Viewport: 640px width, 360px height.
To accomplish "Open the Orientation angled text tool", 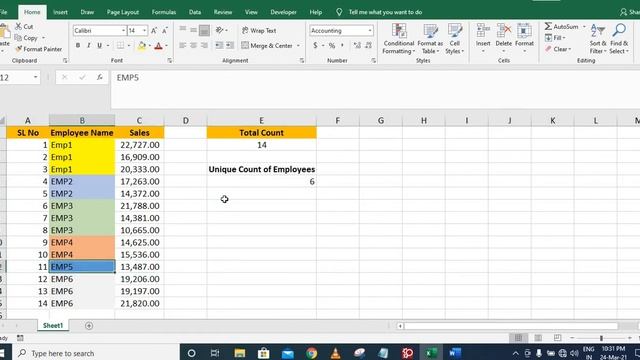I will [220, 30].
